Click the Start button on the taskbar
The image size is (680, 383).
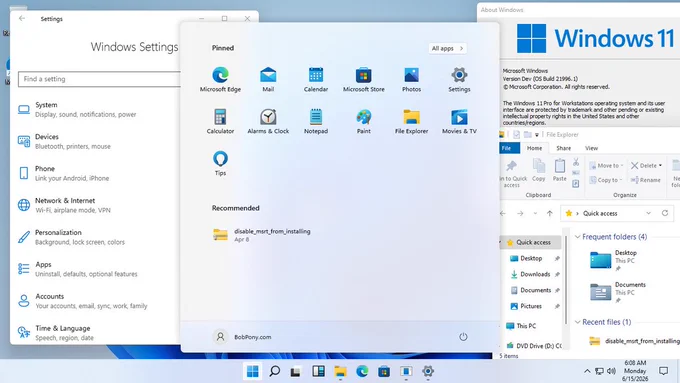click(x=252, y=371)
